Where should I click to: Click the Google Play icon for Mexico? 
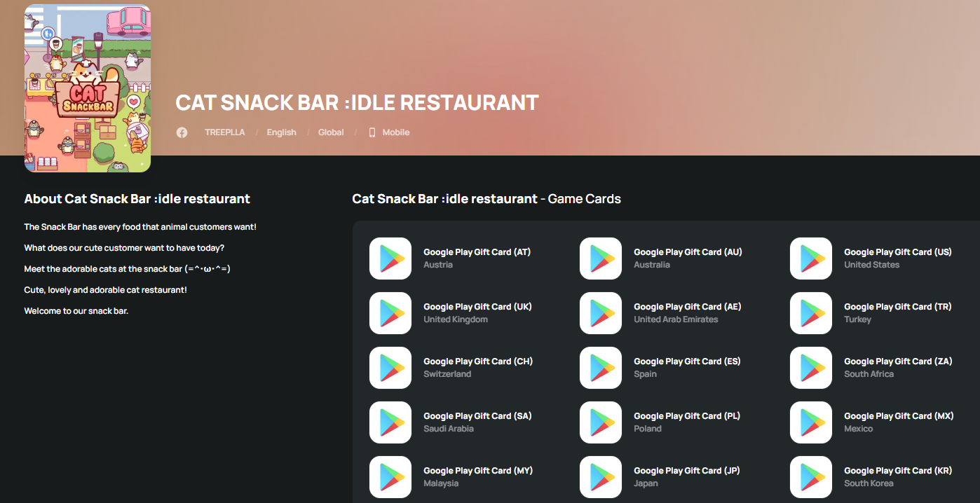click(x=811, y=422)
